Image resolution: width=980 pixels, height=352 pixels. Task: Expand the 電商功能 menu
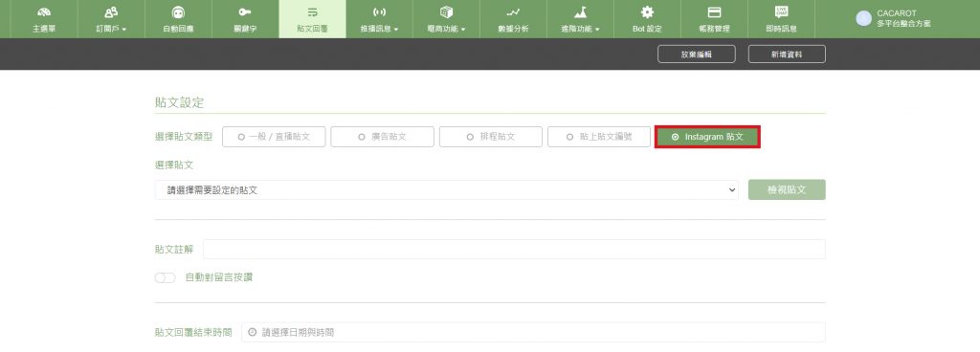click(x=446, y=19)
